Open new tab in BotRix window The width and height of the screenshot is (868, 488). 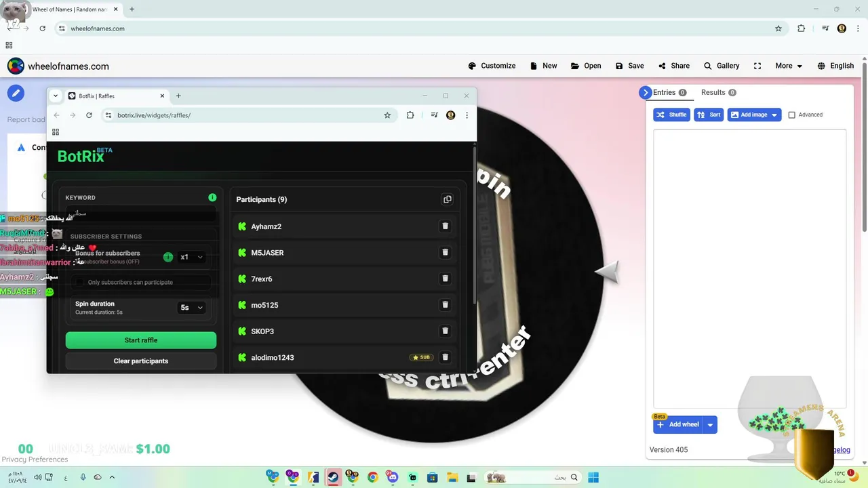click(x=178, y=96)
